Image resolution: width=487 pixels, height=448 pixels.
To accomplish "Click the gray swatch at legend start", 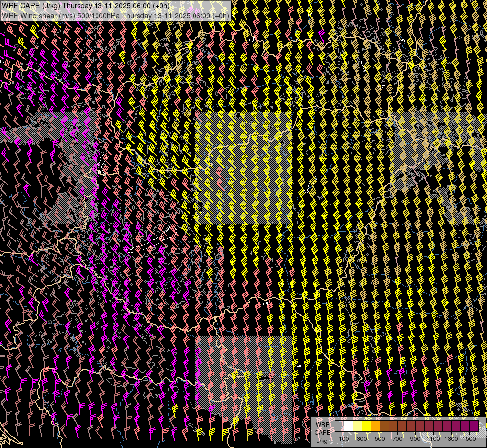I will 339,426.
